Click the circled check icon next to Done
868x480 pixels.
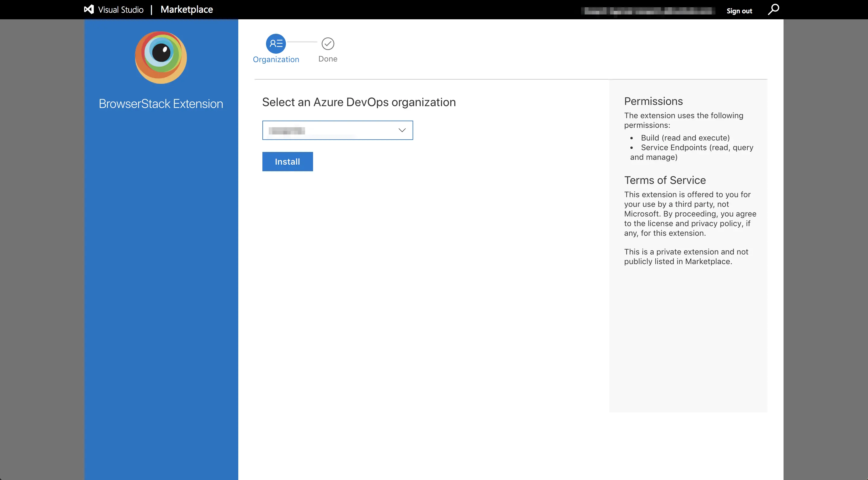327,43
